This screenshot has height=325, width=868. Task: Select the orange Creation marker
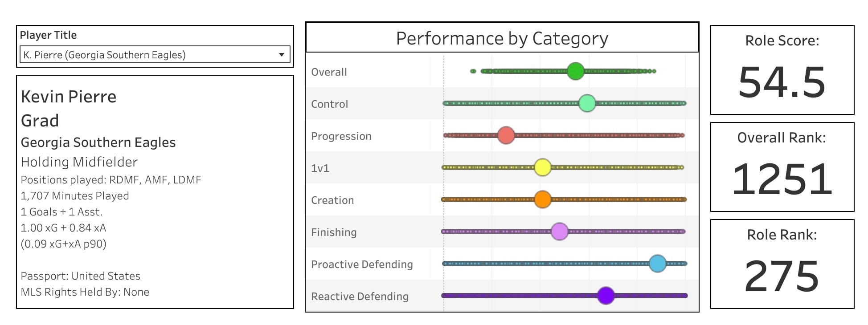tap(542, 199)
